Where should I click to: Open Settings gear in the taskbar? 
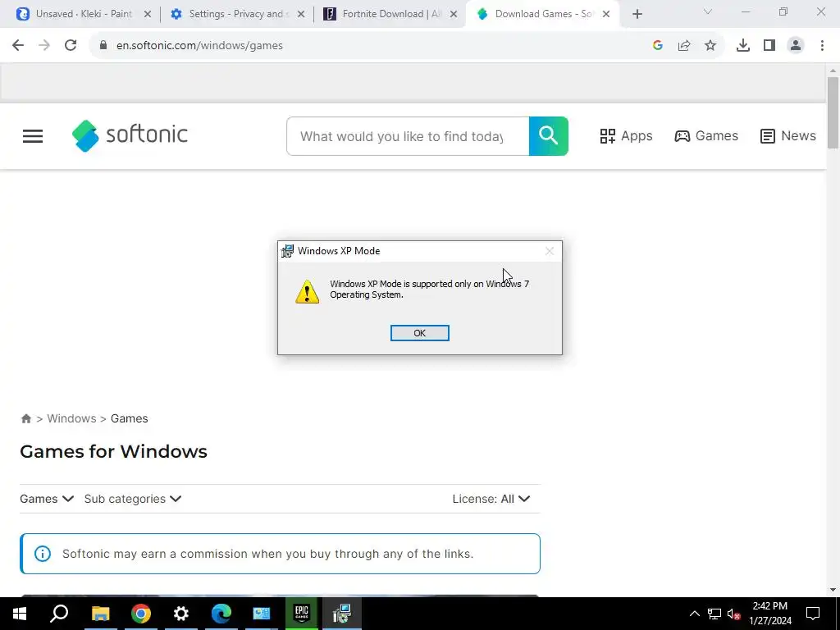pos(181,614)
